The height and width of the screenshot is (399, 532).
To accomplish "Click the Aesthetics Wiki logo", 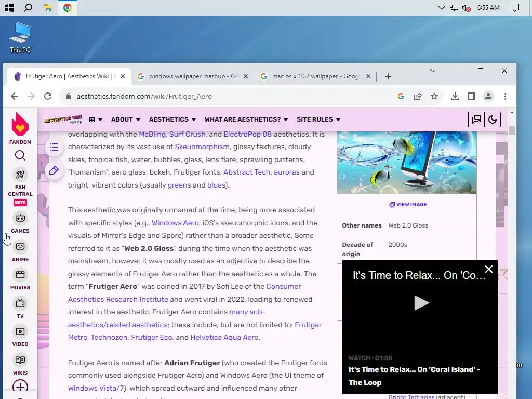I will click(63, 119).
